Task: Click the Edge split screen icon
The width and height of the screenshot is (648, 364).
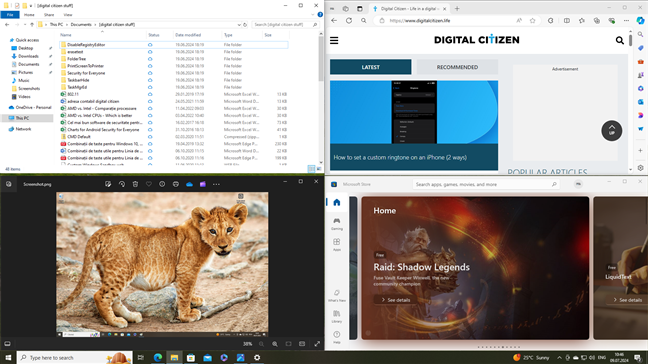Action: click(567, 21)
